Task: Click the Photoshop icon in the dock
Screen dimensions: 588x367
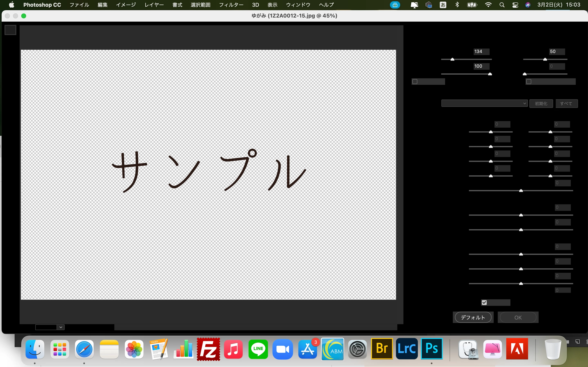Action: [432, 349]
